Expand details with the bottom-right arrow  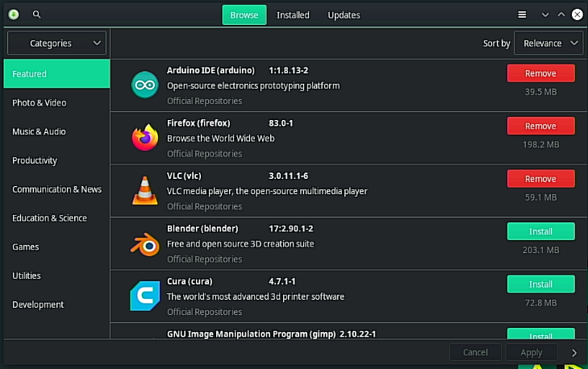(x=574, y=353)
